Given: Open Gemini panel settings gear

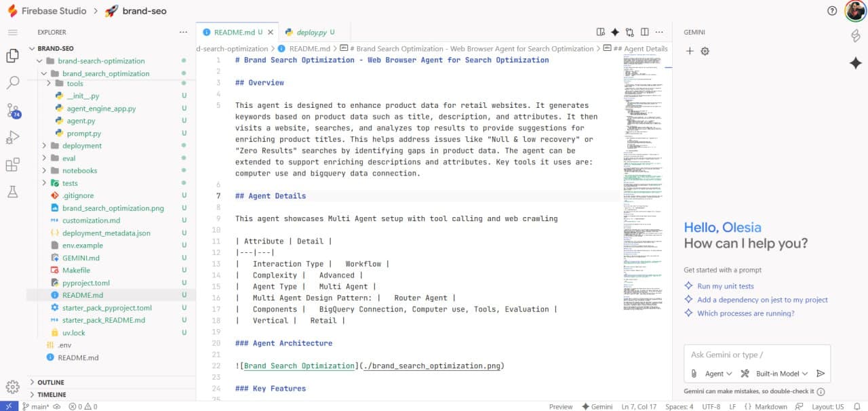Looking at the screenshot, I should click(705, 51).
